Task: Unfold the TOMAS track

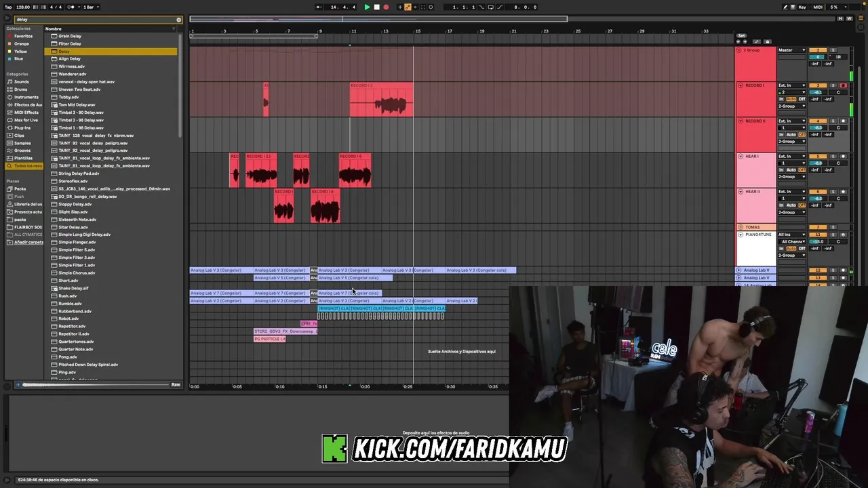Action: [x=741, y=227]
